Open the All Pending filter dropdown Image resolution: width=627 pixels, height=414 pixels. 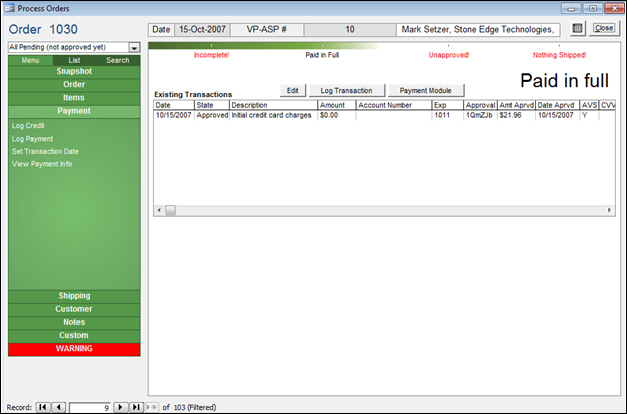(134, 47)
